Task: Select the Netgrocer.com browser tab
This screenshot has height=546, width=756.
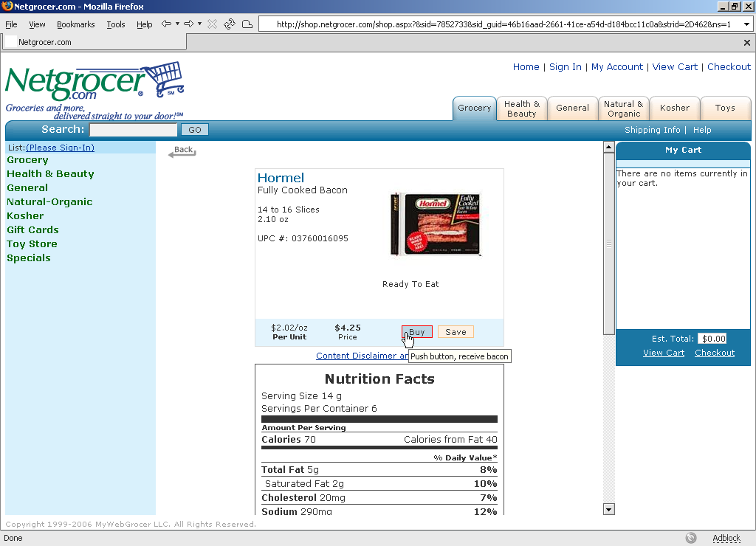Action: coord(94,42)
